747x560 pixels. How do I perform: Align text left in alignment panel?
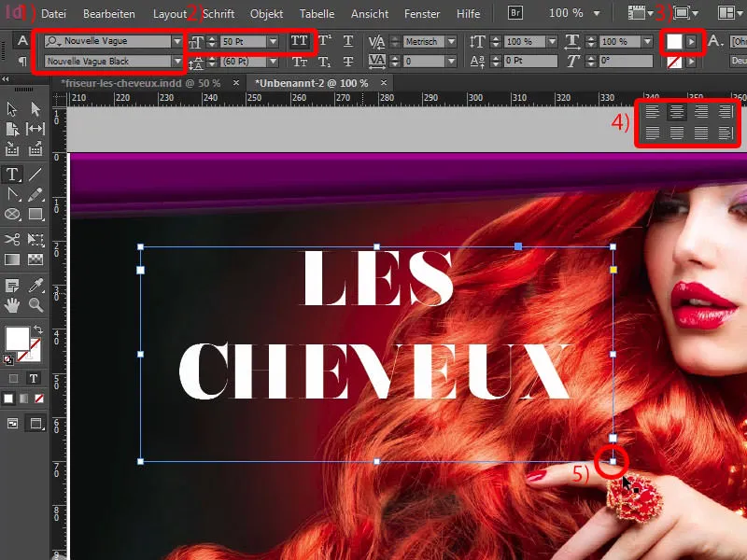pyautogui.click(x=652, y=112)
